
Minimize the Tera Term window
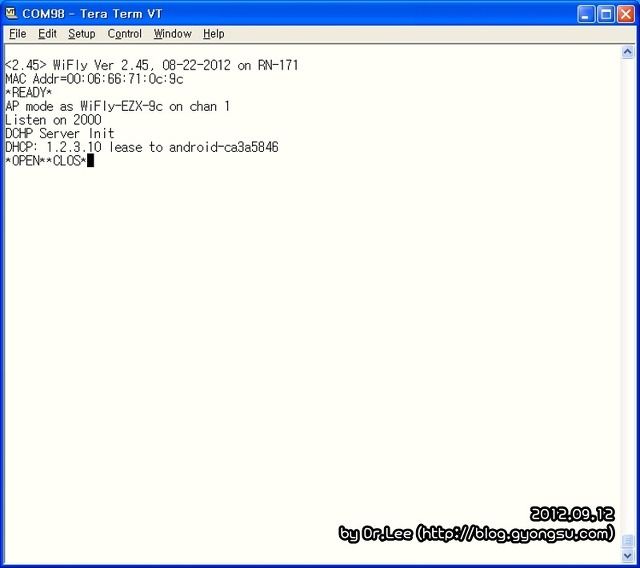click(x=586, y=15)
